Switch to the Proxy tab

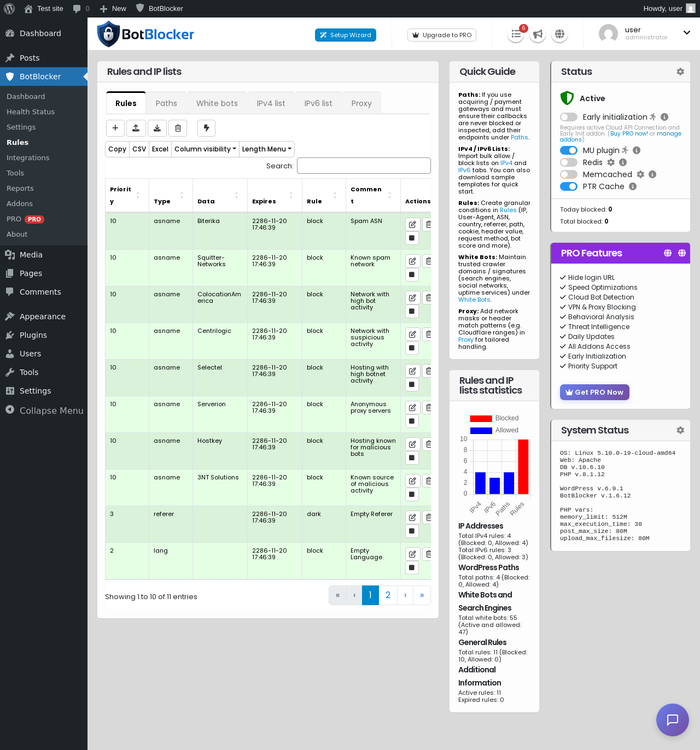pyautogui.click(x=361, y=103)
